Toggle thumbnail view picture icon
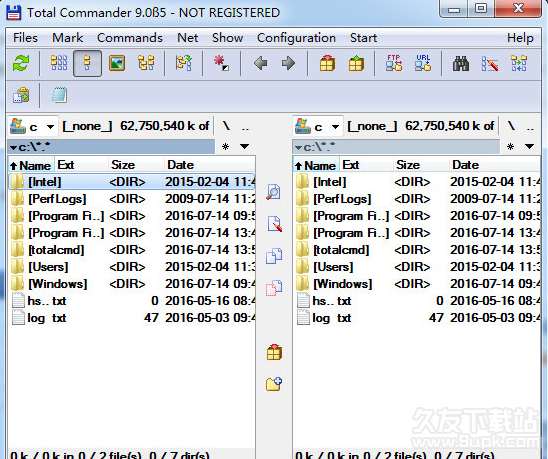548x459 pixels. (117, 63)
